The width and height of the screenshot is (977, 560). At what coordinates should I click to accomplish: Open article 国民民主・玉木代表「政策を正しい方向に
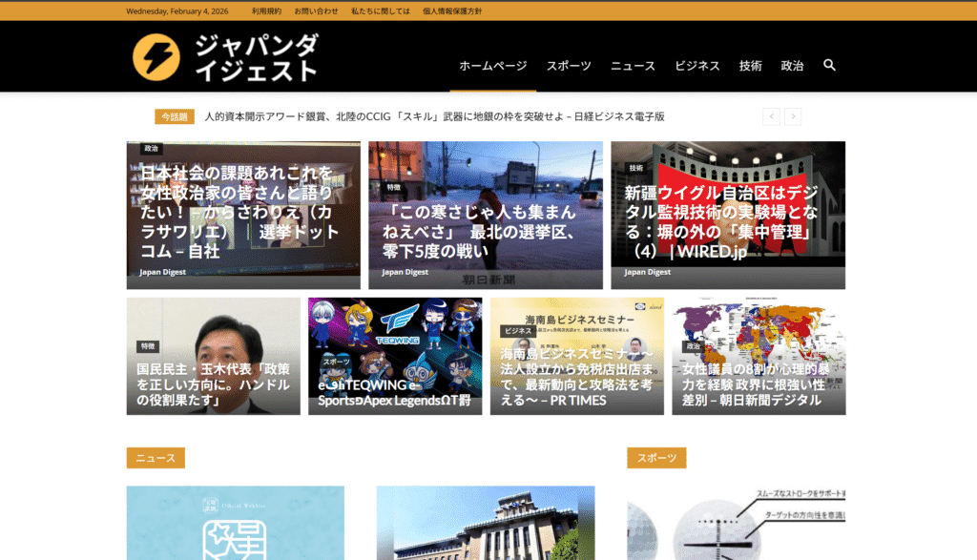point(213,384)
